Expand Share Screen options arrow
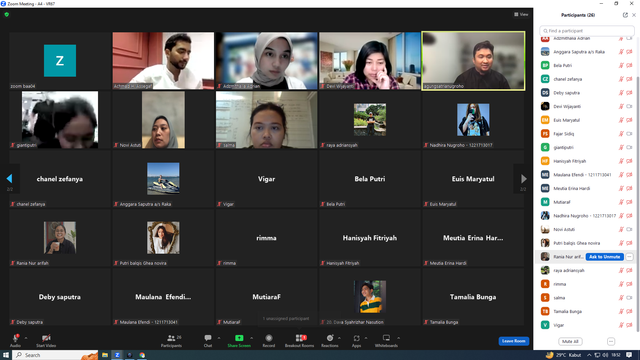 tap(251, 338)
